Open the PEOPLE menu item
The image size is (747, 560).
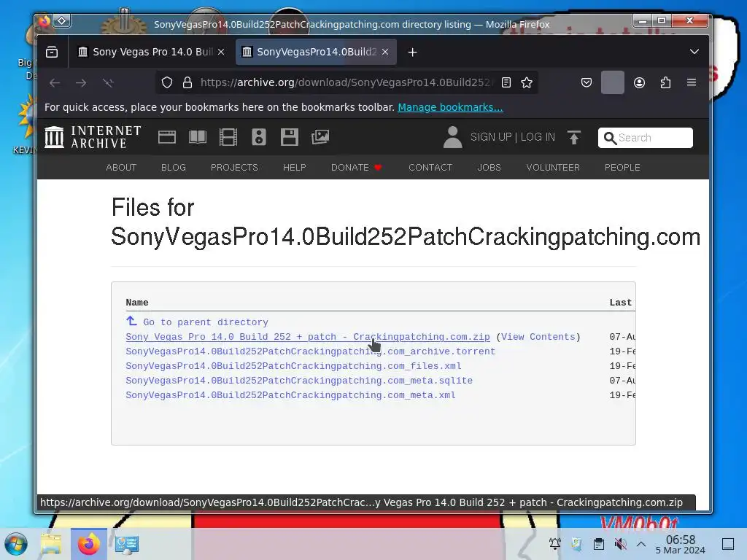622,168
